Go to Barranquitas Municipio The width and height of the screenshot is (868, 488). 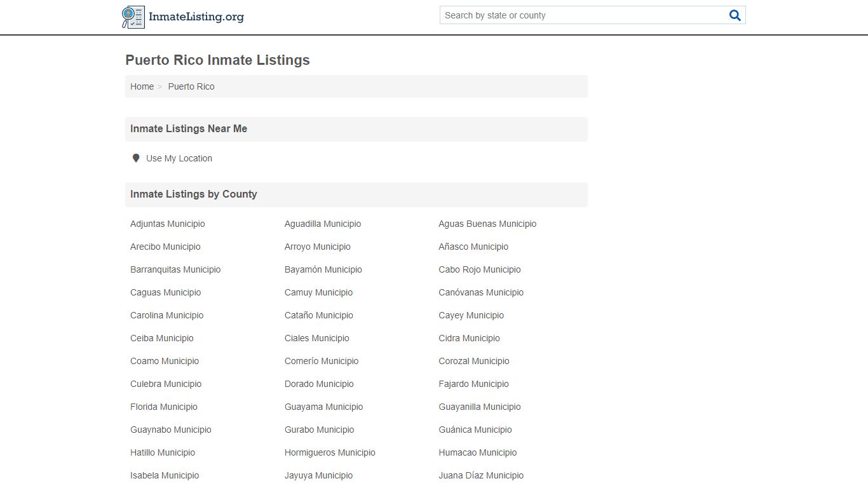click(x=175, y=269)
